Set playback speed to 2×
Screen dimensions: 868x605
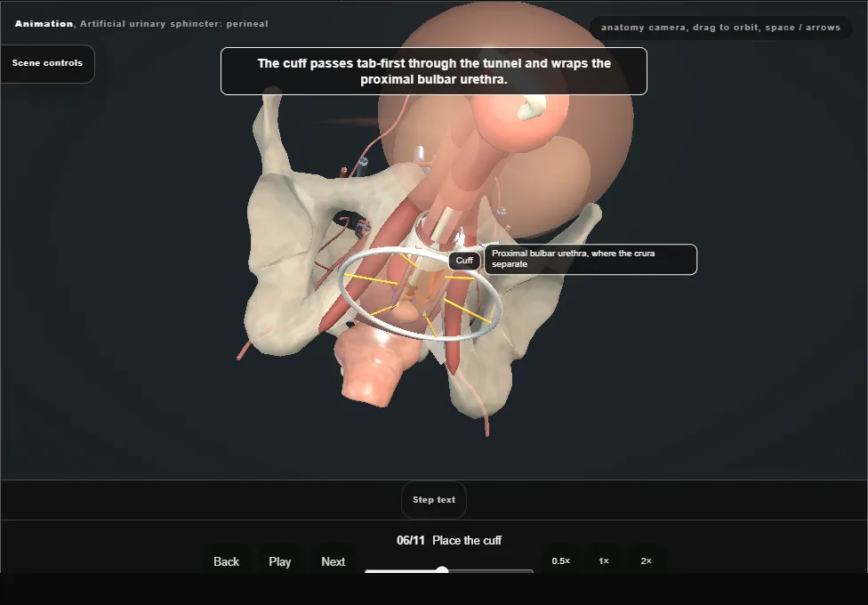pos(646,561)
